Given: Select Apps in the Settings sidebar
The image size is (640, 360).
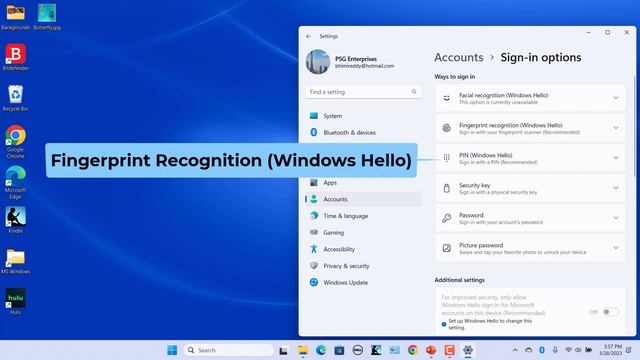Looking at the screenshot, I should click(x=363, y=182).
